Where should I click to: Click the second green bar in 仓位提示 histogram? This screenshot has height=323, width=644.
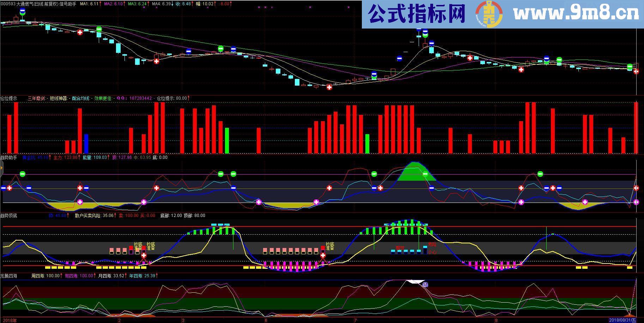(367, 144)
